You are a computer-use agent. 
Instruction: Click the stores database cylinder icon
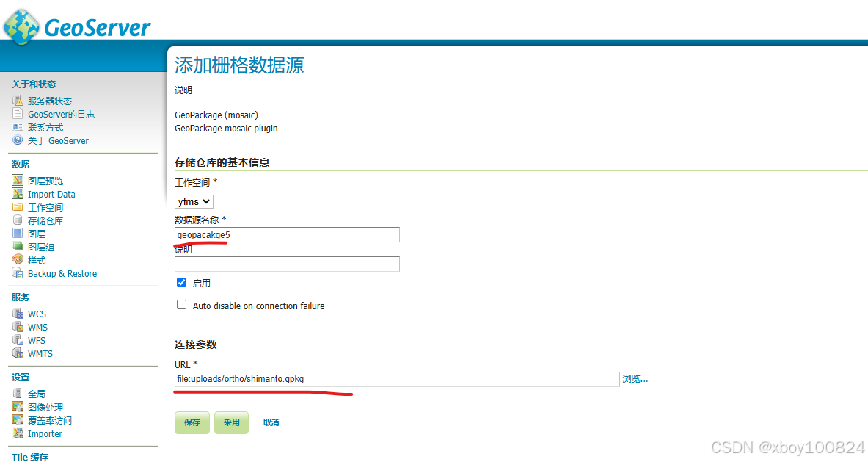pos(18,220)
